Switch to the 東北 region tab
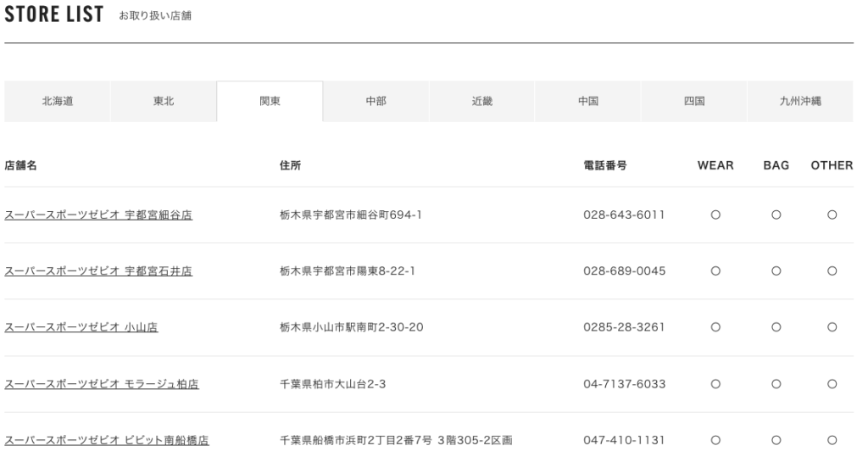The width and height of the screenshot is (868, 468). click(164, 102)
